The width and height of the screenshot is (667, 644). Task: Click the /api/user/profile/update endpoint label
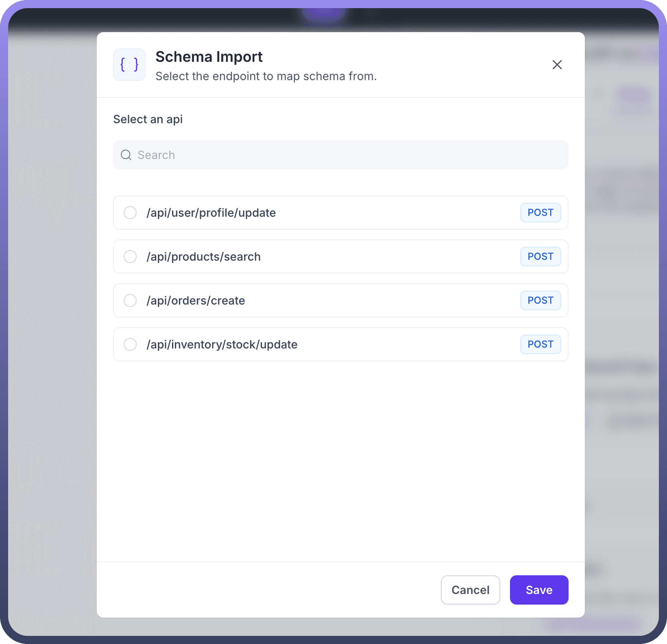click(x=211, y=213)
